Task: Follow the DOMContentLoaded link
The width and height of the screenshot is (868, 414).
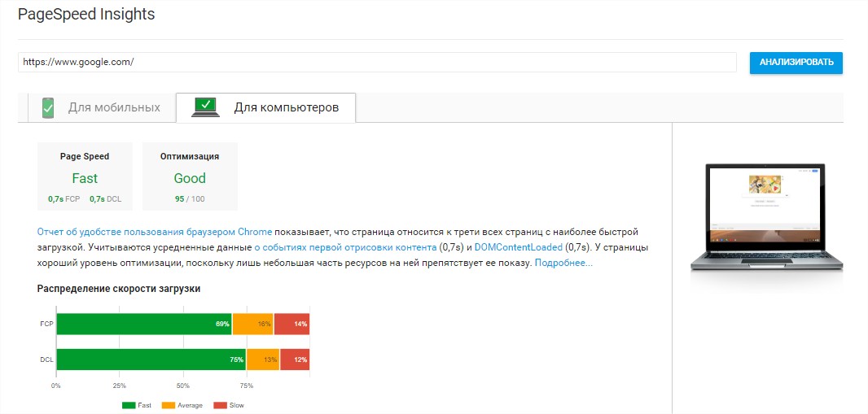Action: 518,247
